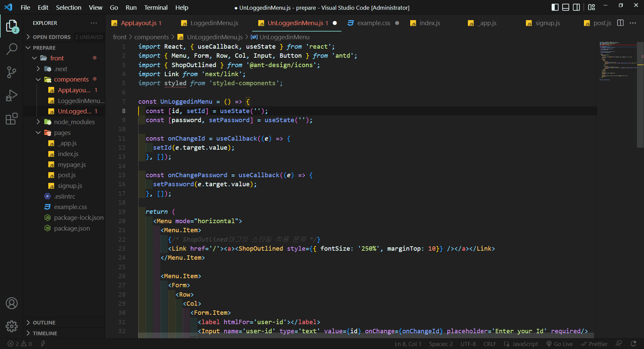Open the Terminal menu
Image resolution: width=644 pixels, height=349 pixels.
click(156, 7)
